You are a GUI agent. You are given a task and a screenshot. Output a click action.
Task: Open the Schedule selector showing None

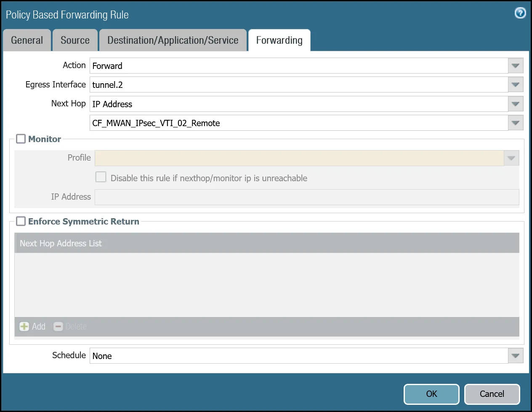click(x=295, y=356)
